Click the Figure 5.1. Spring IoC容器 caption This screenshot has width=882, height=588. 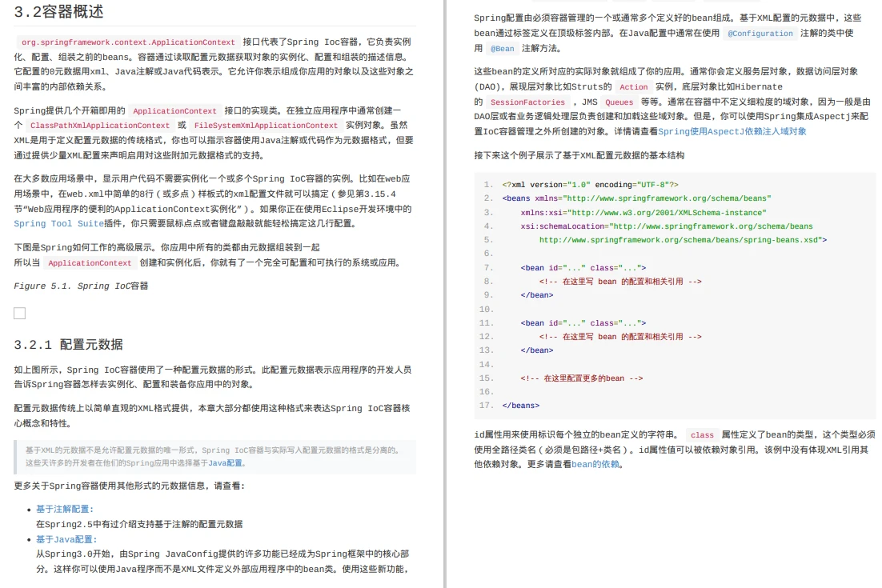point(81,286)
